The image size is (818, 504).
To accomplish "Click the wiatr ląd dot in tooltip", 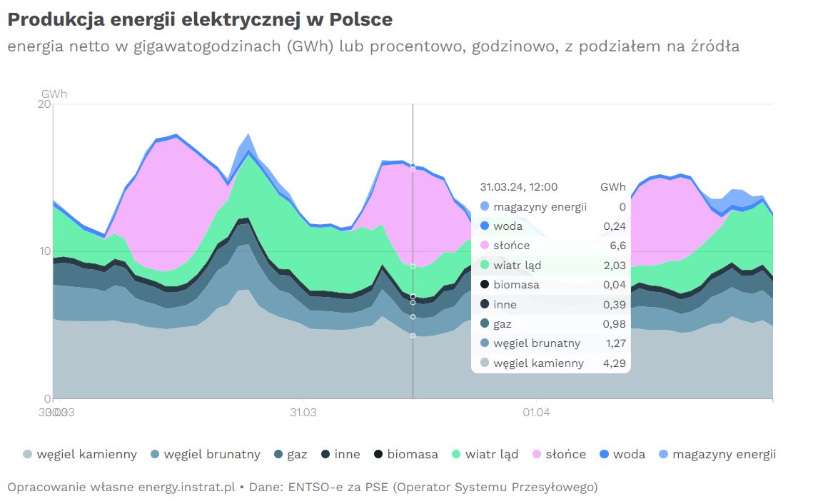I will [x=485, y=266].
